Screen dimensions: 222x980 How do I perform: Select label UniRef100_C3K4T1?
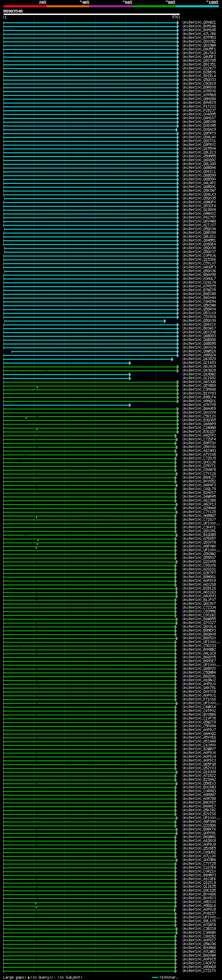(x=199, y=527)
